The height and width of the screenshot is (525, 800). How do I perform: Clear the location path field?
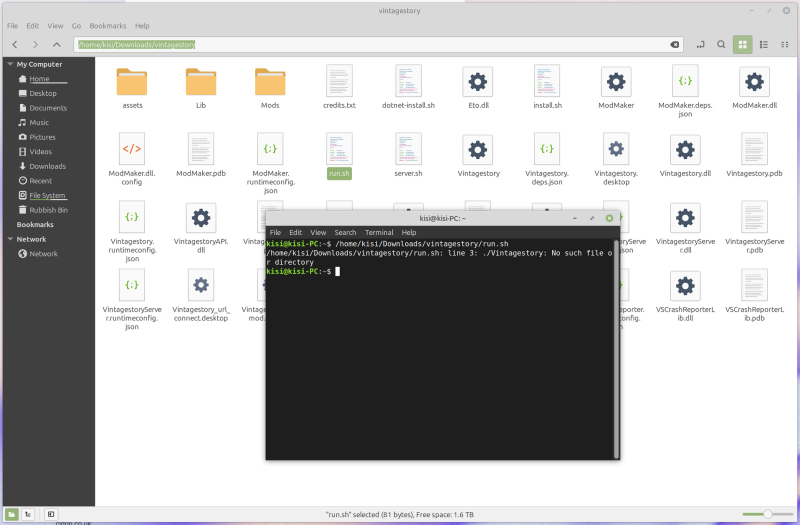[674, 45]
